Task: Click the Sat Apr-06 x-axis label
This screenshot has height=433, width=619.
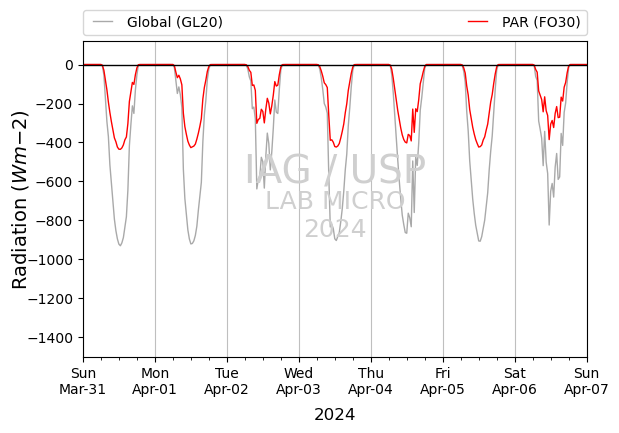Action: [515, 381]
